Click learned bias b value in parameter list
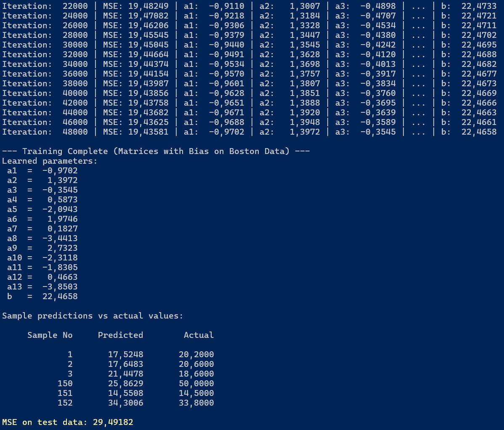The width and height of the screenshot is (504, 430). click(x=60, y=296)
